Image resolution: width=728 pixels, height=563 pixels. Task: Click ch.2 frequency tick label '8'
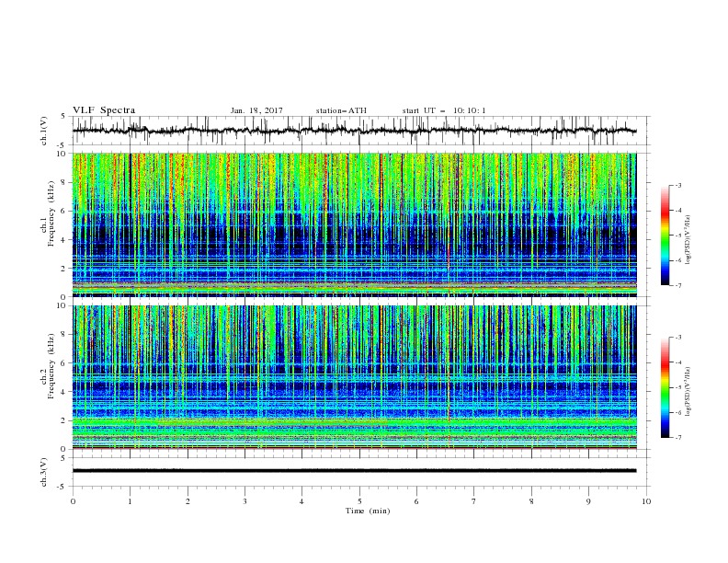[63, 335]
